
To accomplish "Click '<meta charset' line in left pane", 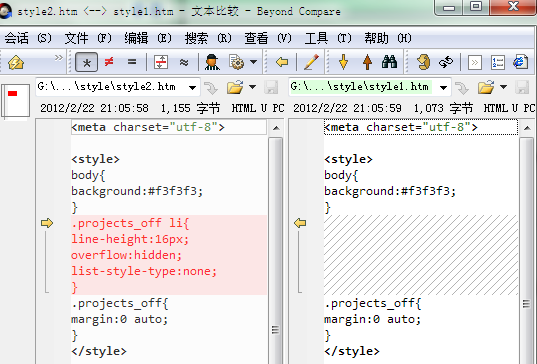I will click(x=169, y=127).
